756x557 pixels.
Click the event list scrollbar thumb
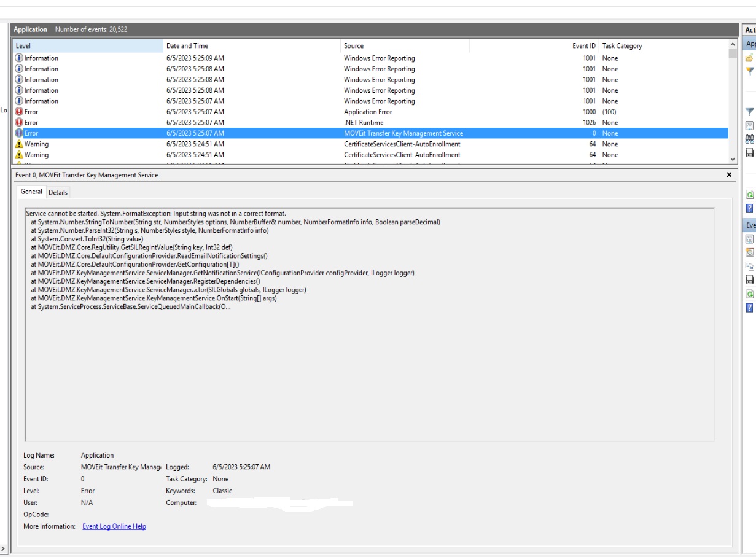pyautogui.click(x=732, y=53)
